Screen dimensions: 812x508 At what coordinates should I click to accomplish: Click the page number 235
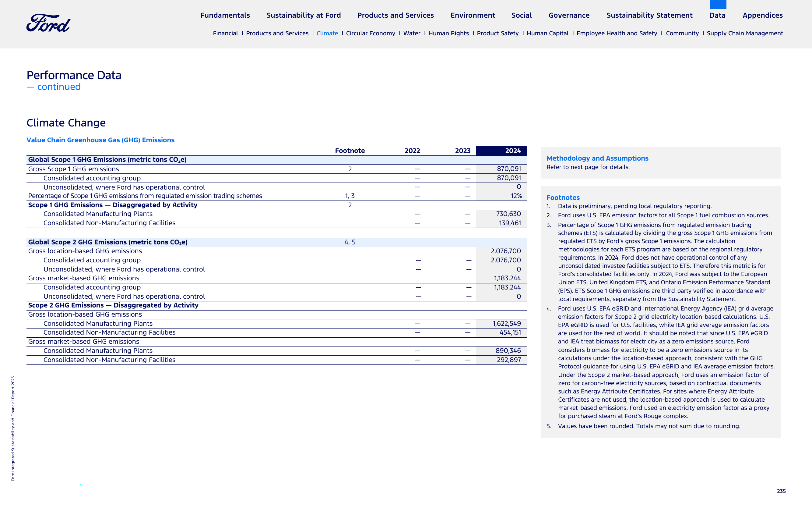pyautogui.click(x=781, y=491)
